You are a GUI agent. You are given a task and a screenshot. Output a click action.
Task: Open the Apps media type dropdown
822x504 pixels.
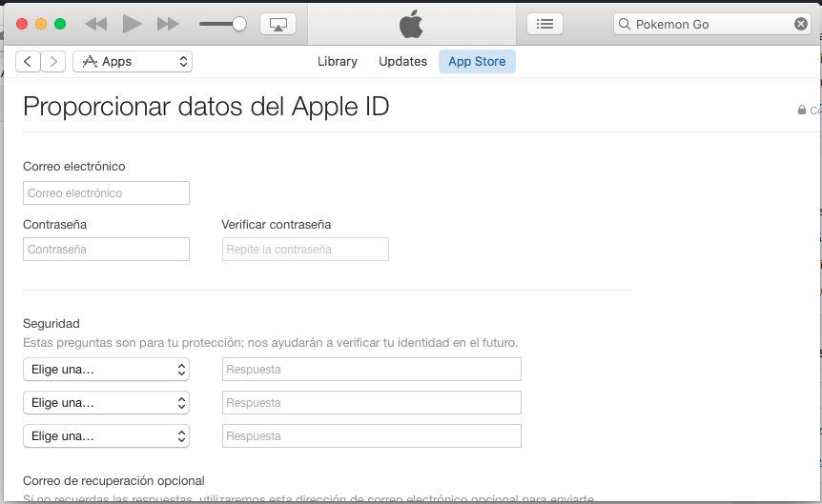[x=133, y=62]
